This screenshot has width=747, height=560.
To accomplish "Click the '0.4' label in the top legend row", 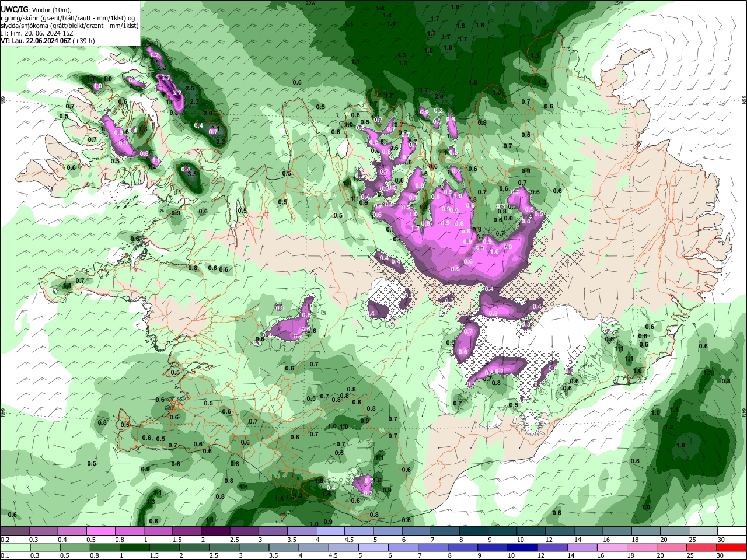I will click(x=62, y=540).
